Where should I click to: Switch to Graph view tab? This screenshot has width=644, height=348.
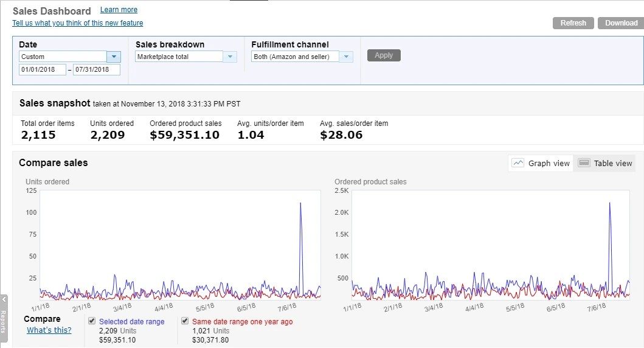tap(541, 163)
